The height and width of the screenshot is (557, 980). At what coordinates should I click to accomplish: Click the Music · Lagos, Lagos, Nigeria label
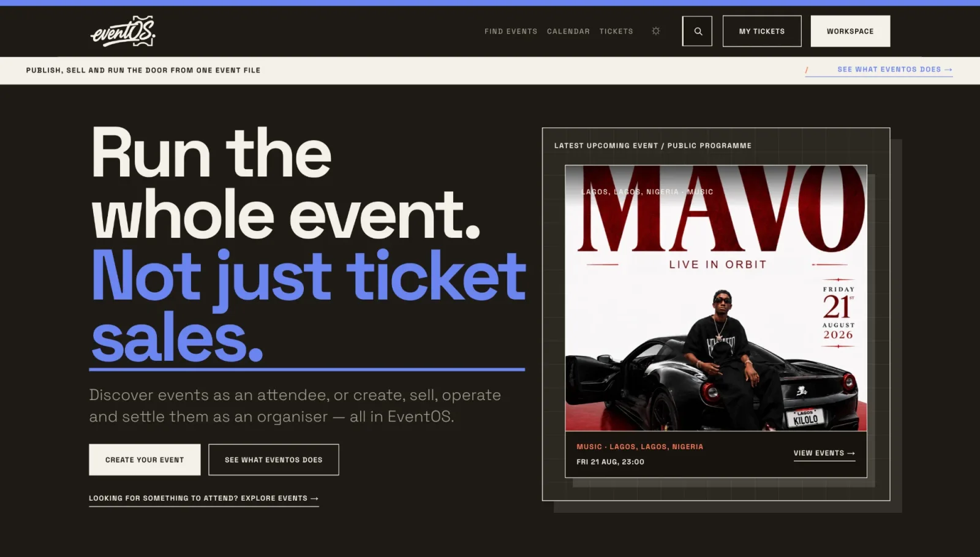point(639,447)
